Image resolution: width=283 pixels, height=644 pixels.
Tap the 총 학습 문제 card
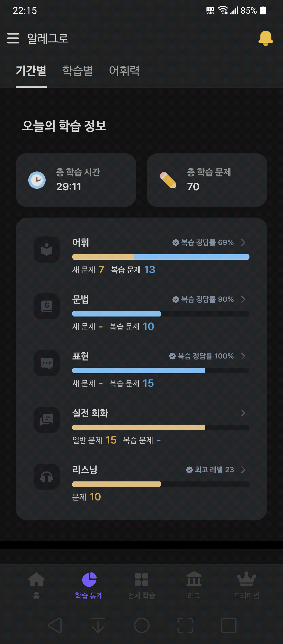point(207,180)
